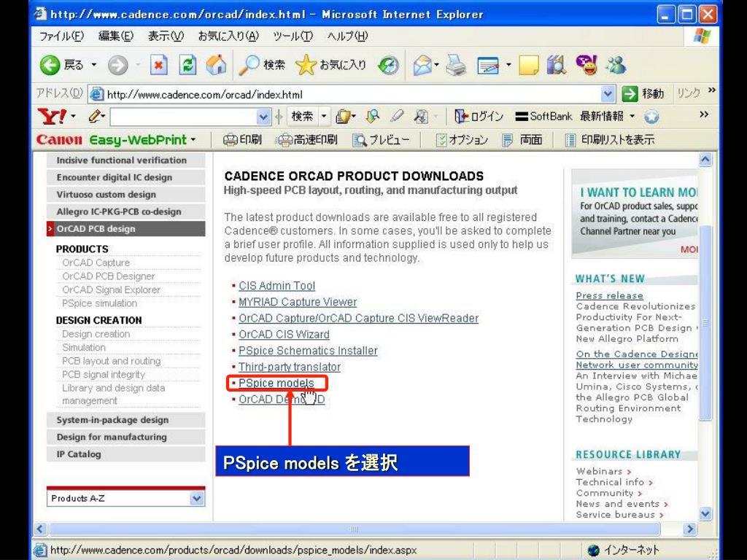The height and width of the screenshot is (560, 747).
Task: Click the OrCAD CIS Wizard link
Action: tap(284, 334)
